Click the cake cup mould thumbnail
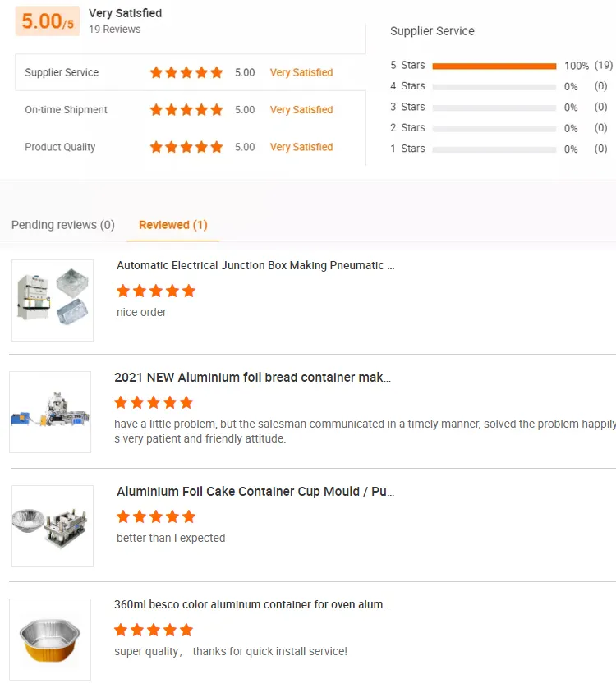The height and width of the screenshot is (688, 616). click(53, 526)
